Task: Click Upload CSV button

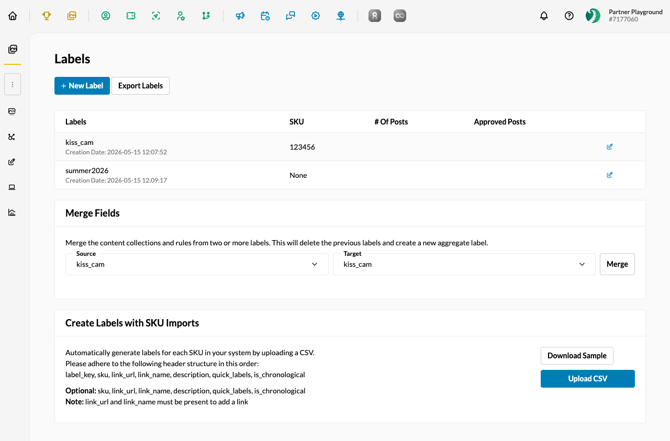Action: 588,379
